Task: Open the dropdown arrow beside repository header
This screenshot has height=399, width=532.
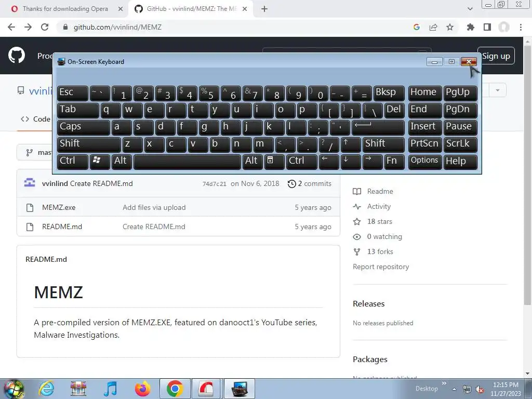Action: [498, 90]
